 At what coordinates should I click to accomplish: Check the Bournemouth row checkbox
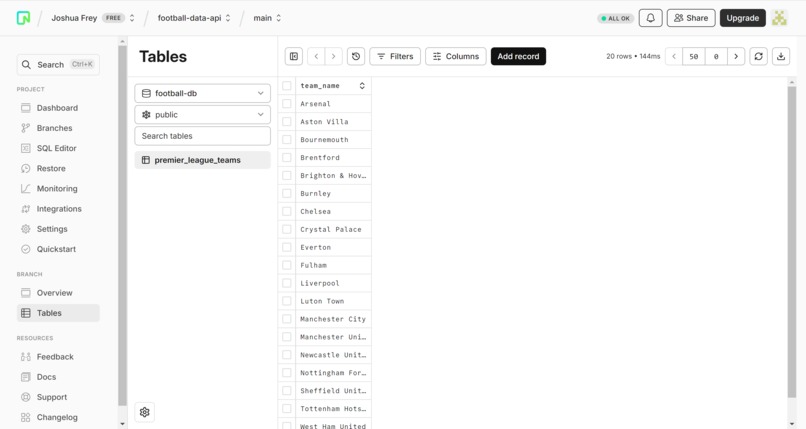287,140
